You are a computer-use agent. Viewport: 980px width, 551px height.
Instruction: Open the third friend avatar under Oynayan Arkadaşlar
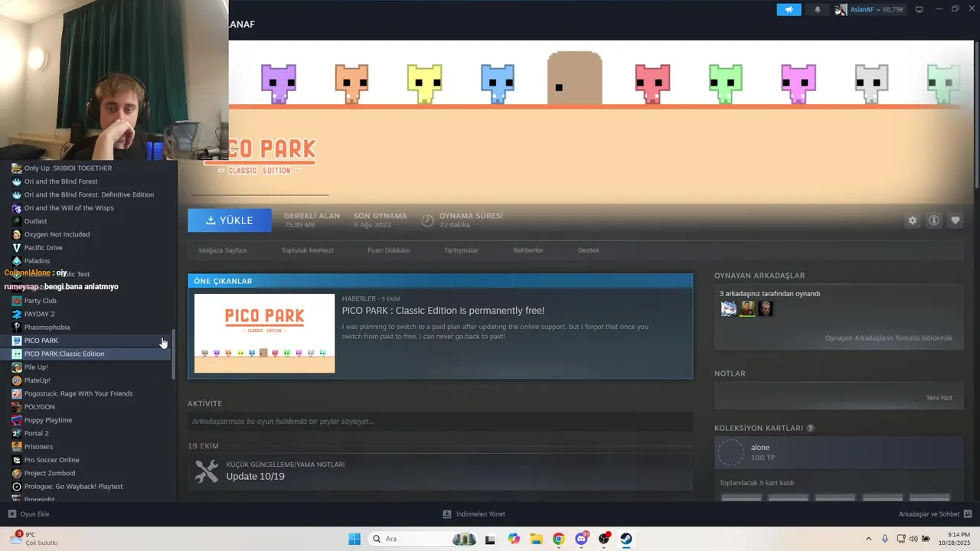[x=766, y=308]
